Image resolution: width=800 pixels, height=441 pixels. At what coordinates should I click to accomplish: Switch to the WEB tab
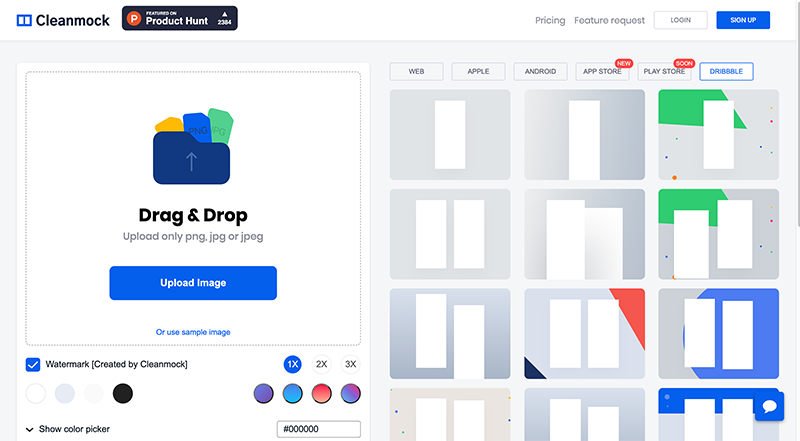(x=417, y=71)
